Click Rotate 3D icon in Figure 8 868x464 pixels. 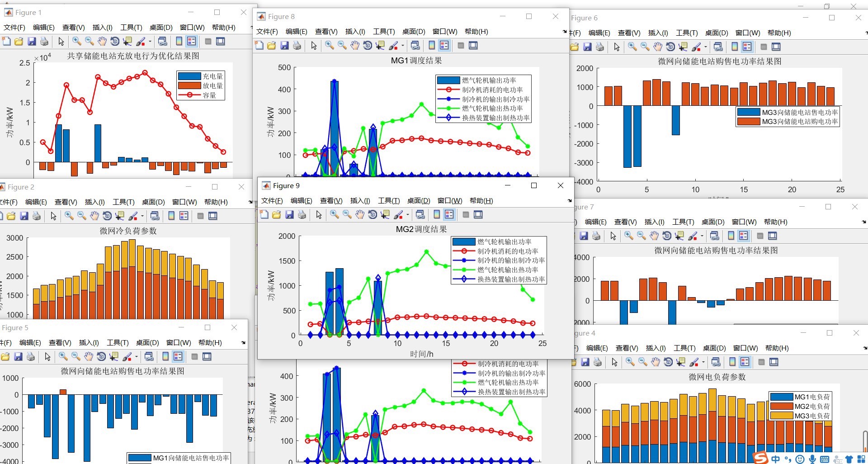(368, 45)
